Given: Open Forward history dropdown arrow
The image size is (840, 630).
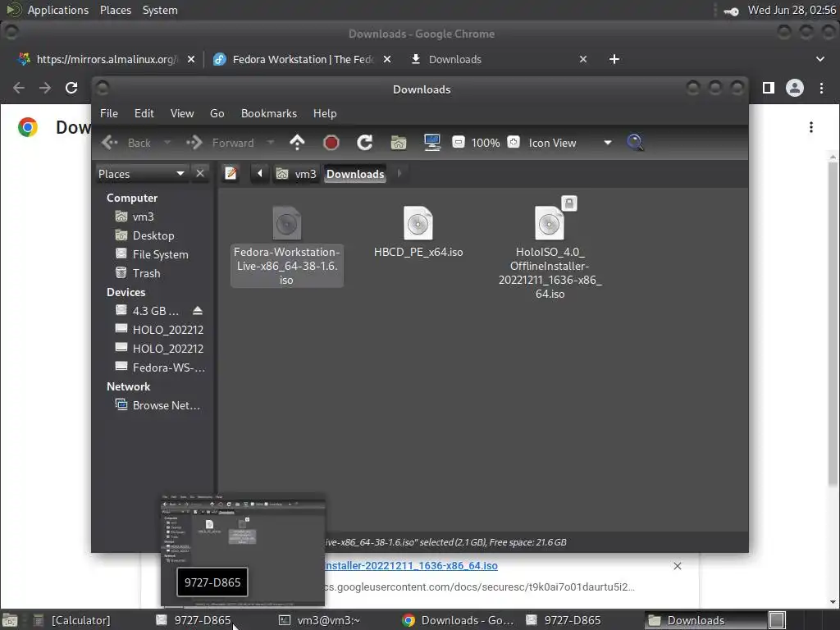Looking at the screenshot, I should [271, 143].
